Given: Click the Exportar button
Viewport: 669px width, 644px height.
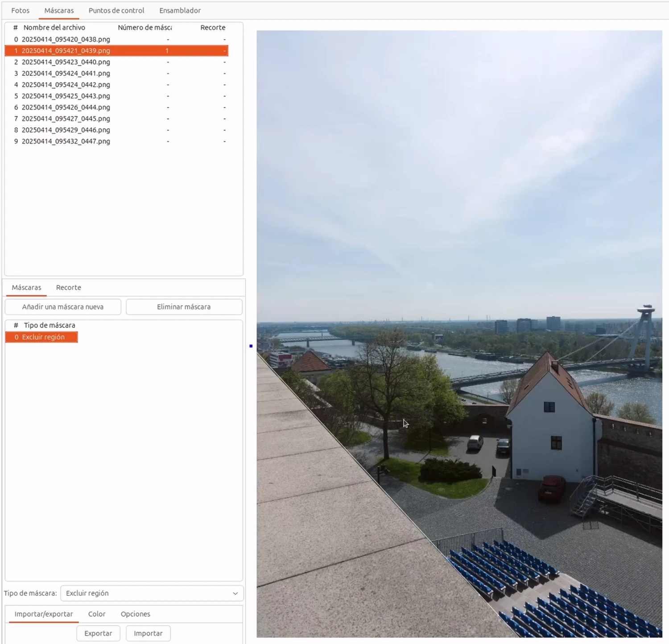Looking at the screenshot, I should [x=98, y=633].
